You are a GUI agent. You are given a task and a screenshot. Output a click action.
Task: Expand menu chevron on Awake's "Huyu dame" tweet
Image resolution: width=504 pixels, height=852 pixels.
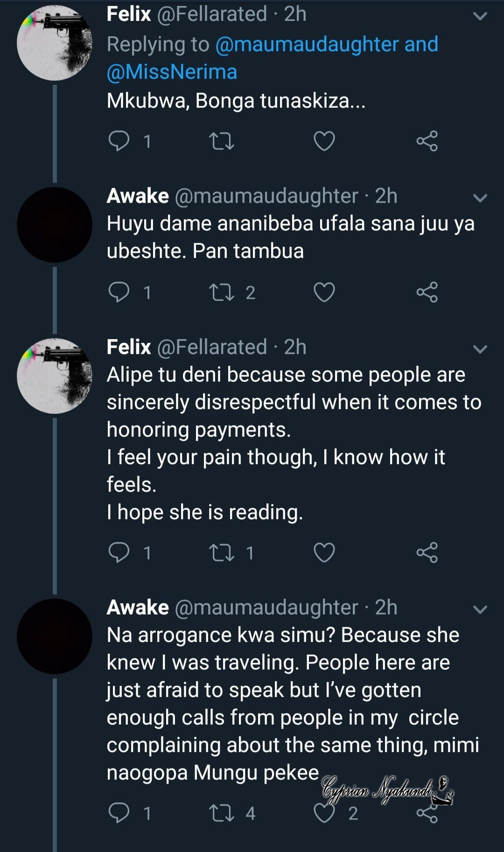[x=480, y=198]
